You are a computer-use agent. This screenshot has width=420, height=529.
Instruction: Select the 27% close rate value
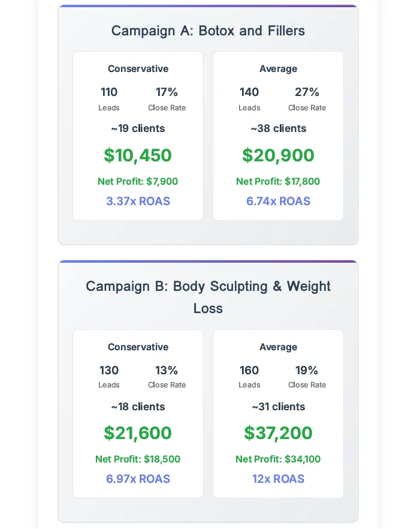pos(307,92)
